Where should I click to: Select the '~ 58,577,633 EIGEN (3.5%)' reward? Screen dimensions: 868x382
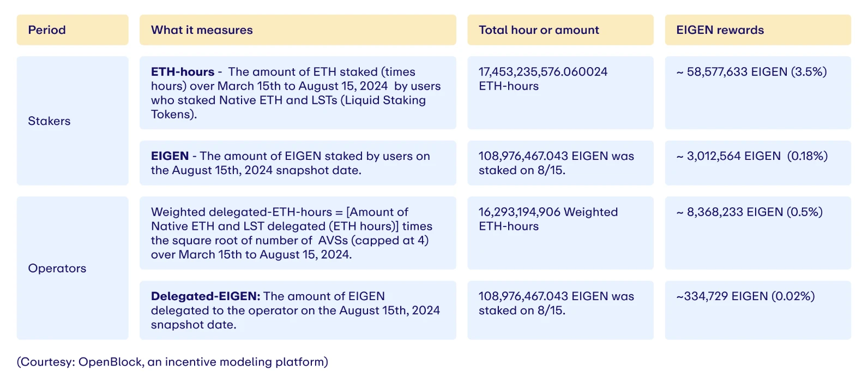pyautogui.click(x=751, y=72)
